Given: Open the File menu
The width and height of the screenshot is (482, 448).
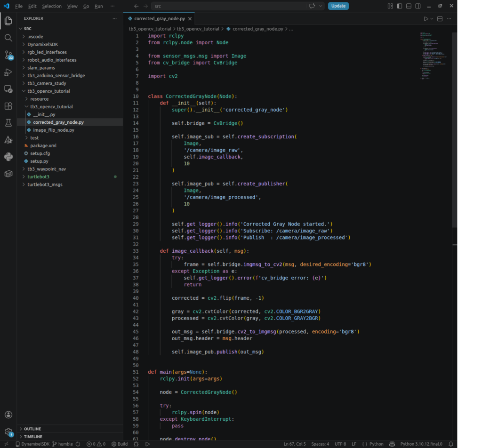Looking at the screenshot, I should [x=19, y=6].
